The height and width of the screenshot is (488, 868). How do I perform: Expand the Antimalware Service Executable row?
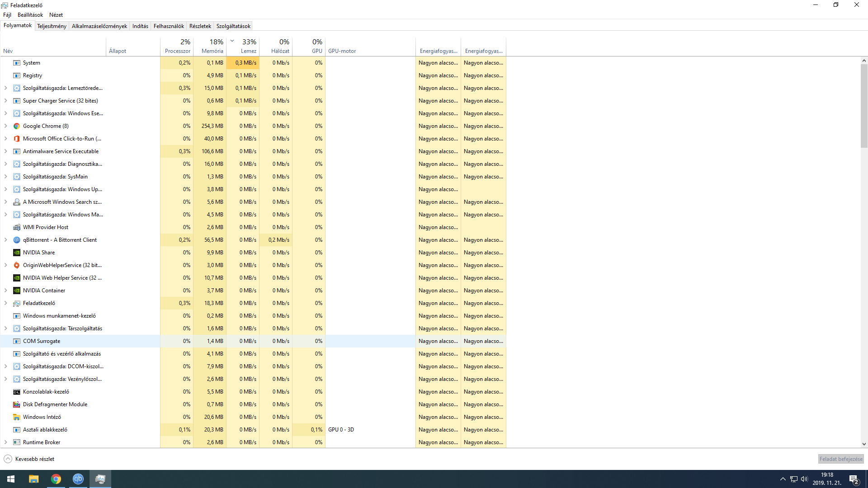point(6,151)
